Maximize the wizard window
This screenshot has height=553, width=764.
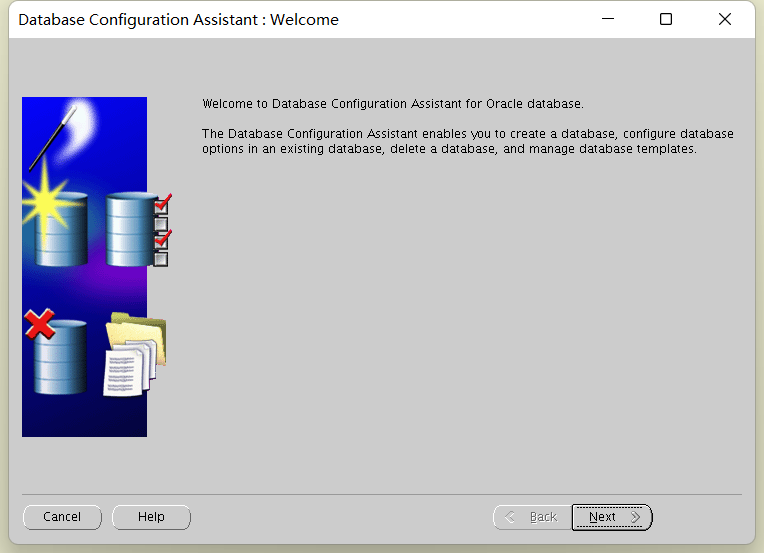666,19
